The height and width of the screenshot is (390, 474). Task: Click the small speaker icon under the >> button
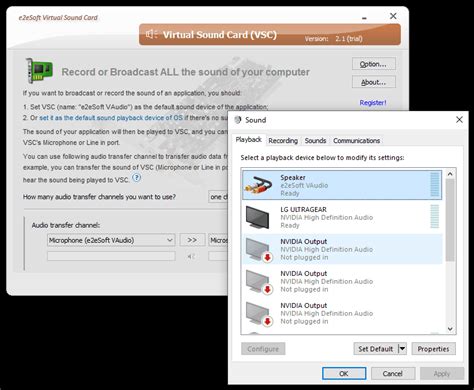click(x=191, y=256)
